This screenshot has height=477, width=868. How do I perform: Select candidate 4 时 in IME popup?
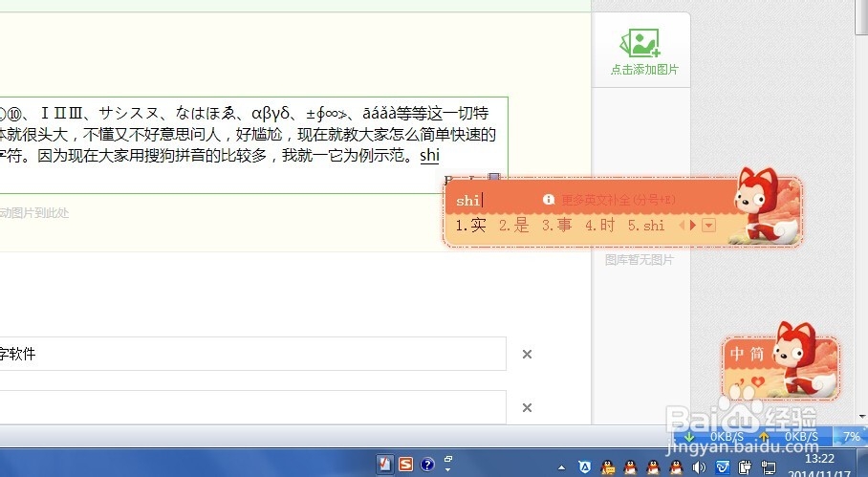[x=600, y=226]
